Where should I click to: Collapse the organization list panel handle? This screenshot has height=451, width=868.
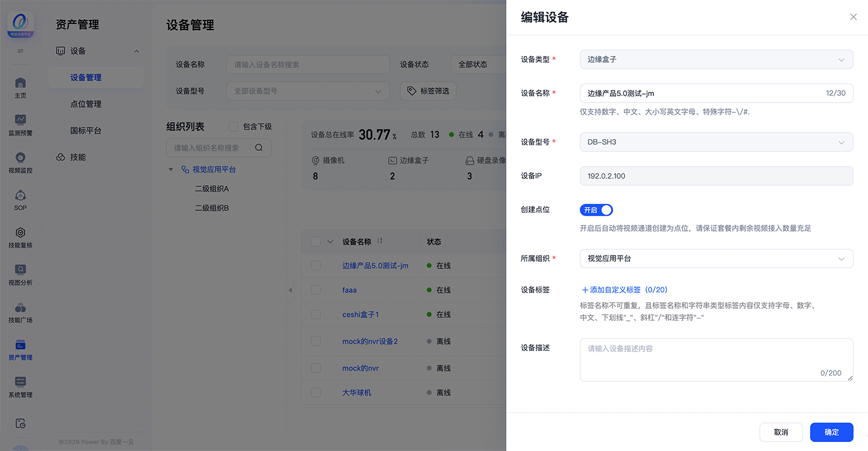[x=290, y=290]
